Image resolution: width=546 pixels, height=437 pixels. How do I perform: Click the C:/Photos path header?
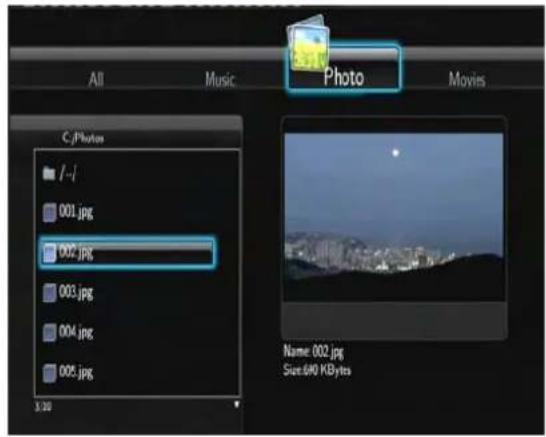(x=83, y=138)
